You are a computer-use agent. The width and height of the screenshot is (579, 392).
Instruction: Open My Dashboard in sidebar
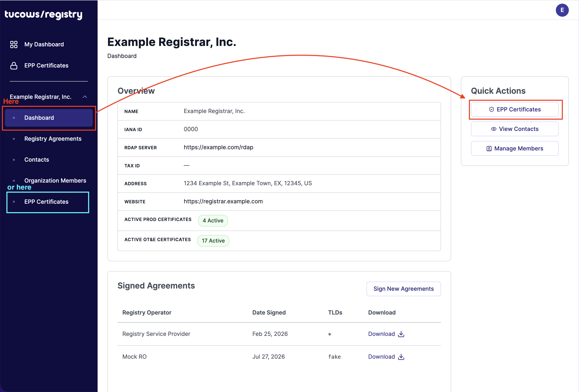44,44
